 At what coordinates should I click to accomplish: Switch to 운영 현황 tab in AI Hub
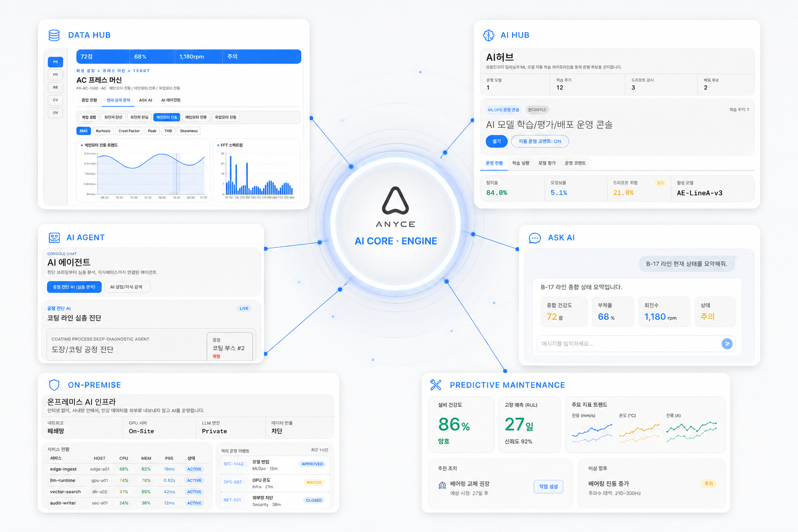494,163
